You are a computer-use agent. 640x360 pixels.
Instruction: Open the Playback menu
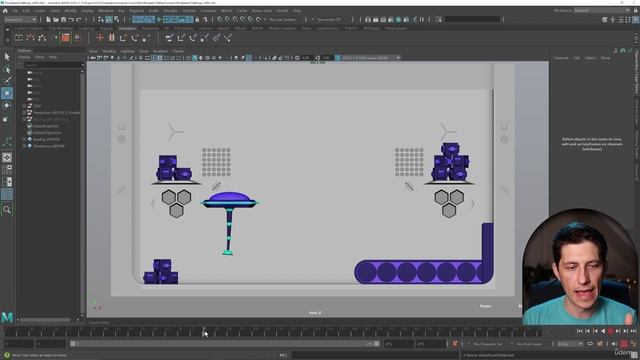coord(137,11)
